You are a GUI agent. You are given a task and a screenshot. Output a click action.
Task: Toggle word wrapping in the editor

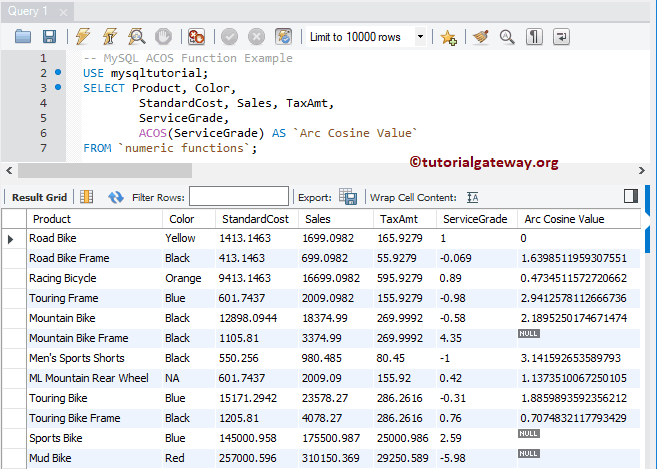[x=561, y=37]
